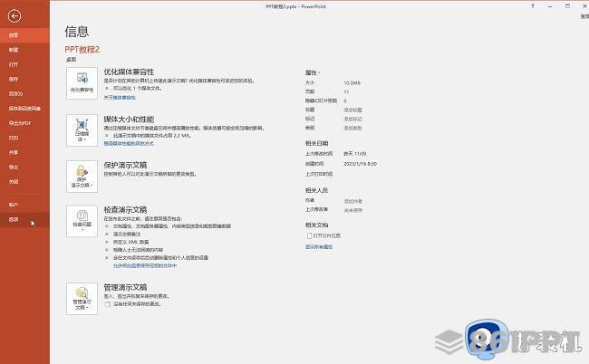The width and height of the screenshot is (589, 364).
Task: Click the 管理演示文稿 heading
Action: coord(125,287)
